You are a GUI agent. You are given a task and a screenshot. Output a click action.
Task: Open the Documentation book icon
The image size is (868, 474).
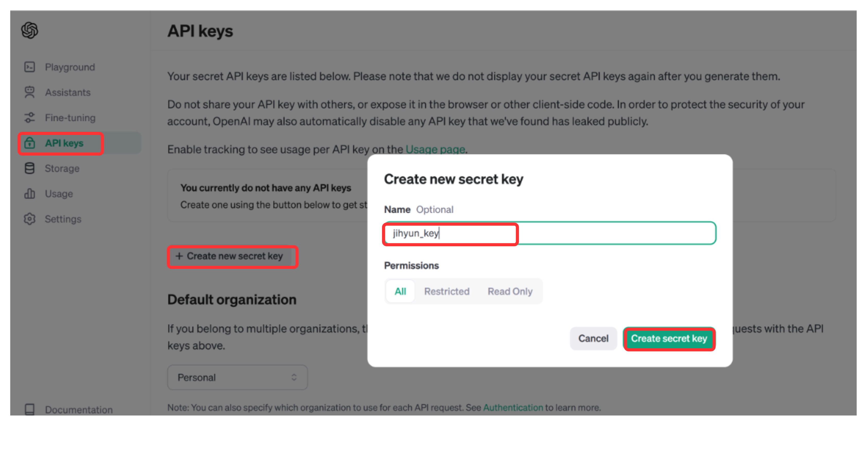click(x=30, y=409)
